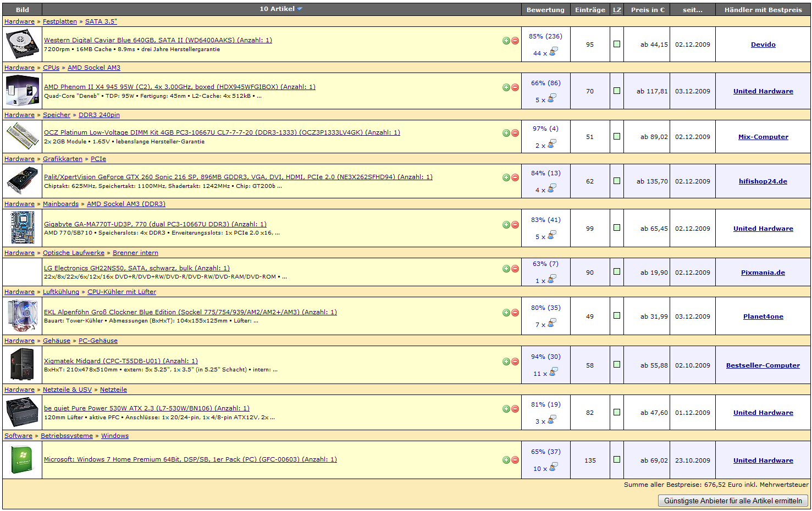Open Devido retailer link
The width and height of the screenshot is (812, 511).
coord(763,45)
